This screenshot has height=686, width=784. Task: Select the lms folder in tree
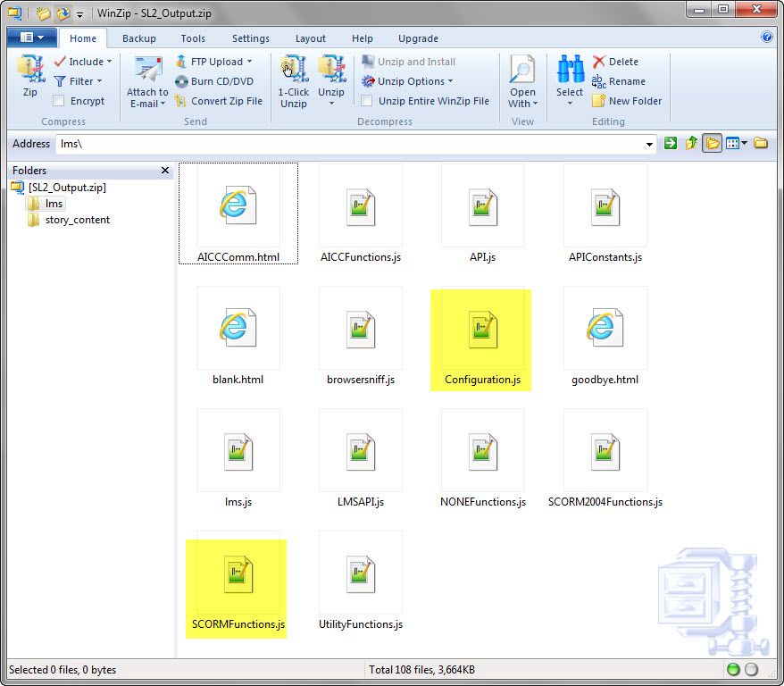46,204
